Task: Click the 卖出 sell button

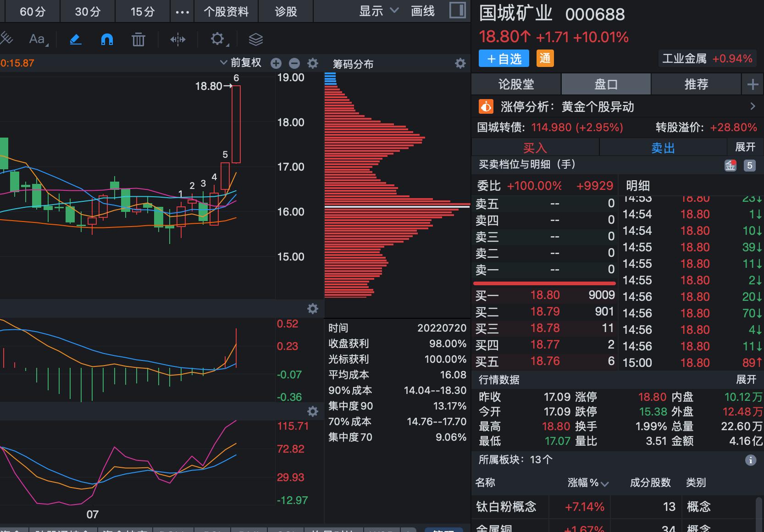Action: click(663, 148)
